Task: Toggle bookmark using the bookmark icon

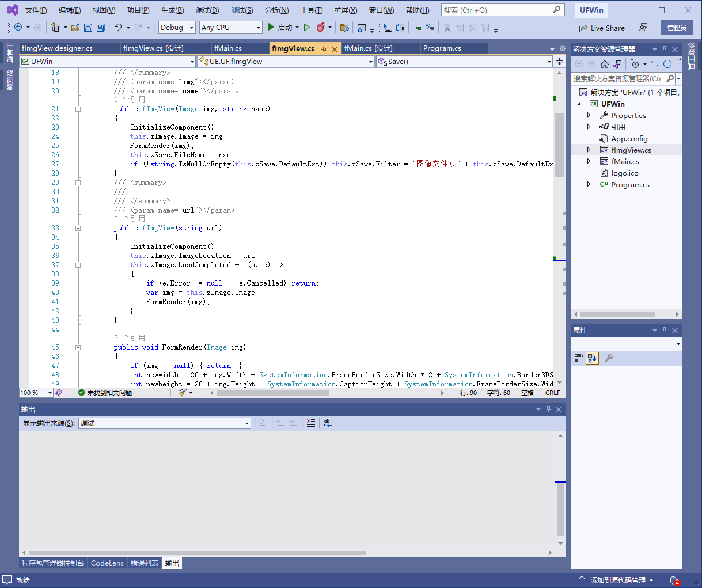Action: point(447,27)
